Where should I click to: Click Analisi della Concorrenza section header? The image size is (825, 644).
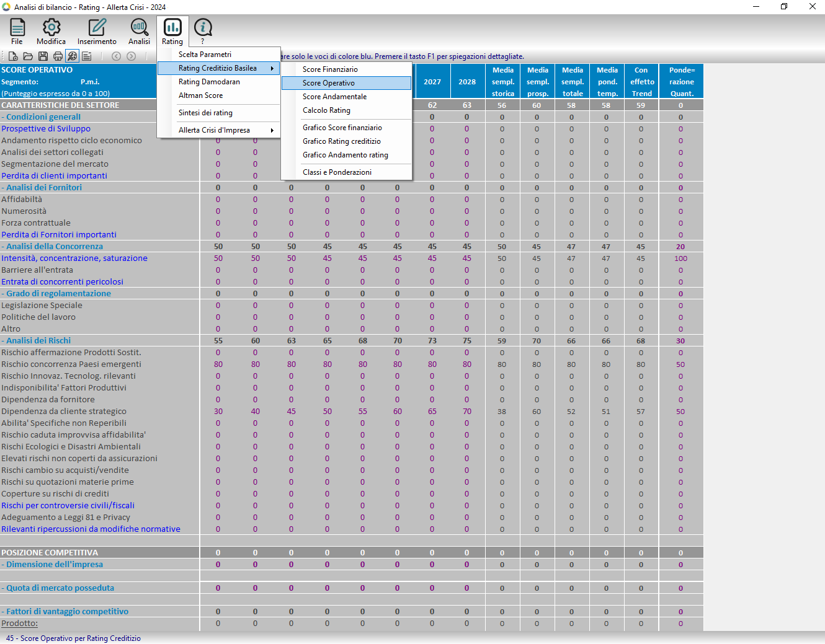click(x=52, y=247)
